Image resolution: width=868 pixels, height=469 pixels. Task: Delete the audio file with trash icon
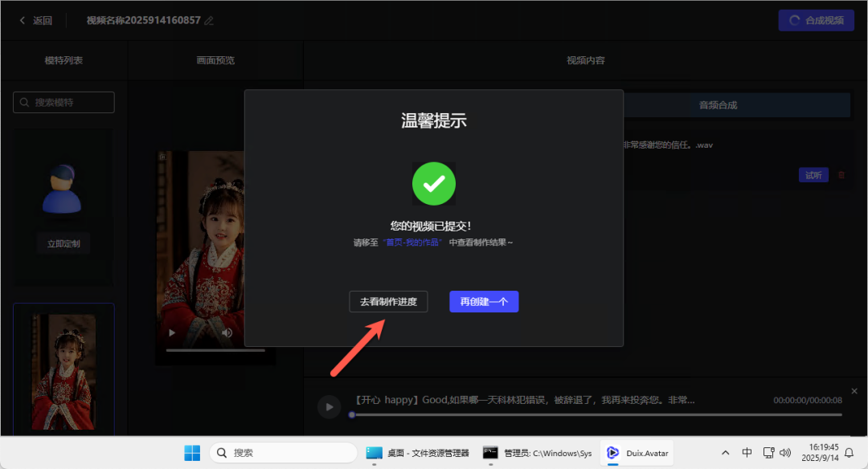click(841, 175)
